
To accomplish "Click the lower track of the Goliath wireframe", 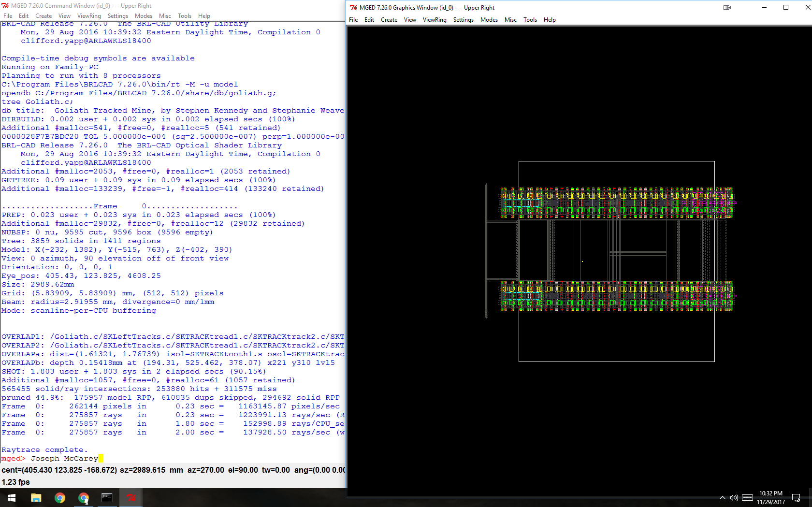I will click(617, 296).
